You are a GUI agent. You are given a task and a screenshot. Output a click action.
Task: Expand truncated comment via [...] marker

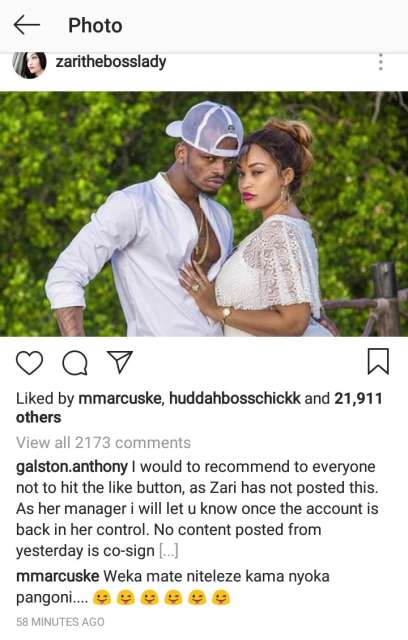(x=169, y=551)
